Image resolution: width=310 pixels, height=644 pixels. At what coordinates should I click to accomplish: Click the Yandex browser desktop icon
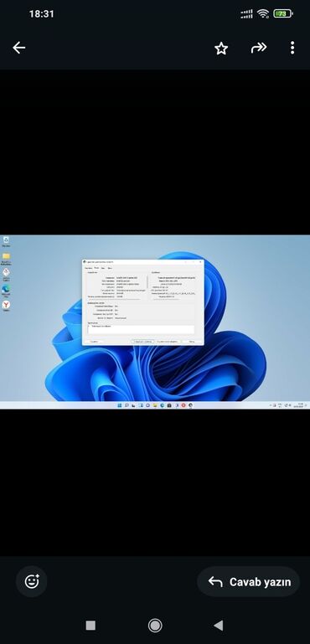(6, 306)
